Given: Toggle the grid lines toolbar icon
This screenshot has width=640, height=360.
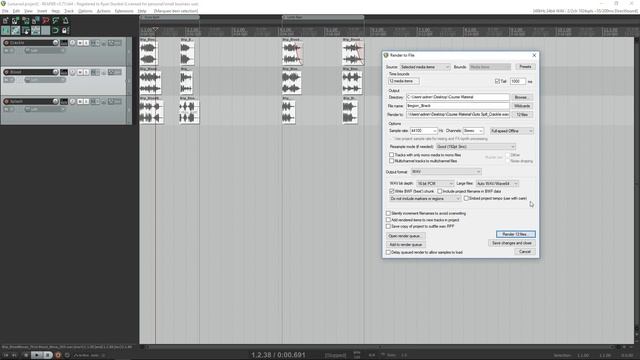Looking at the screenshot, I should [45, 31].
